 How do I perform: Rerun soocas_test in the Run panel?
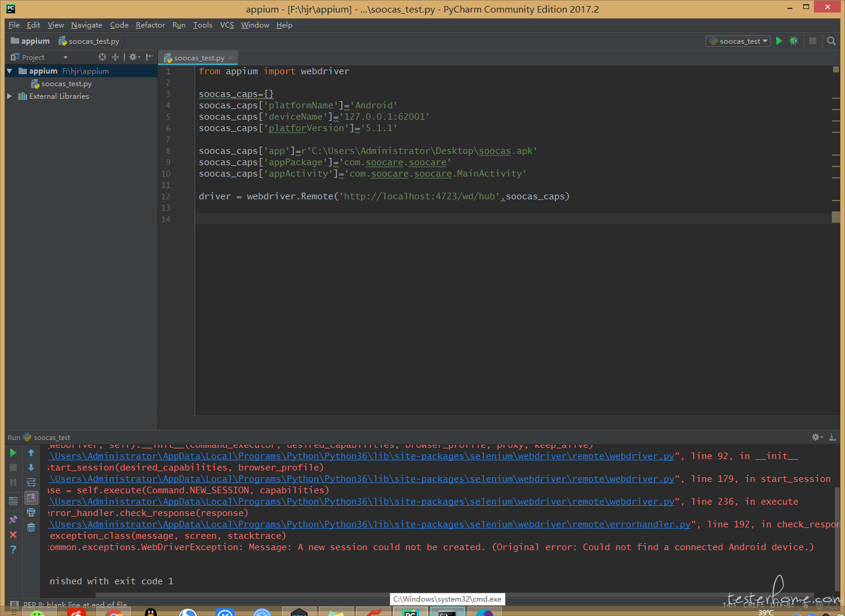pyautogui.click(x=13, y=453)
